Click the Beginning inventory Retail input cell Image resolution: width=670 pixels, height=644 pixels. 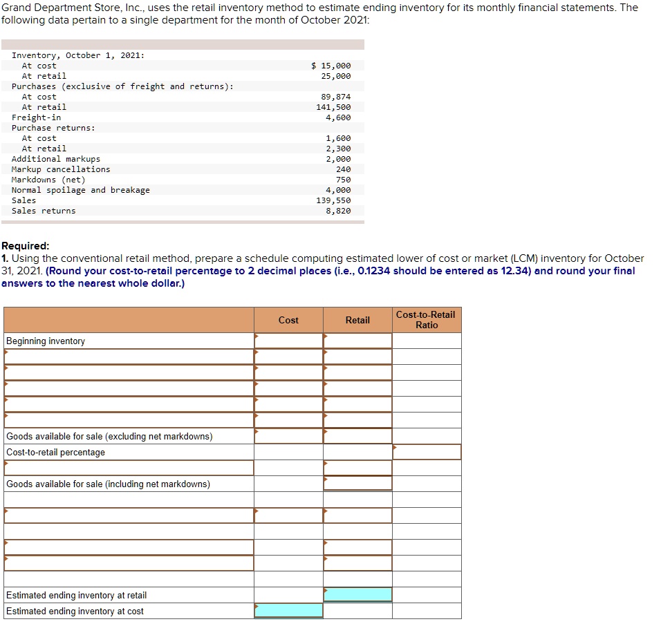coord(357,341)
